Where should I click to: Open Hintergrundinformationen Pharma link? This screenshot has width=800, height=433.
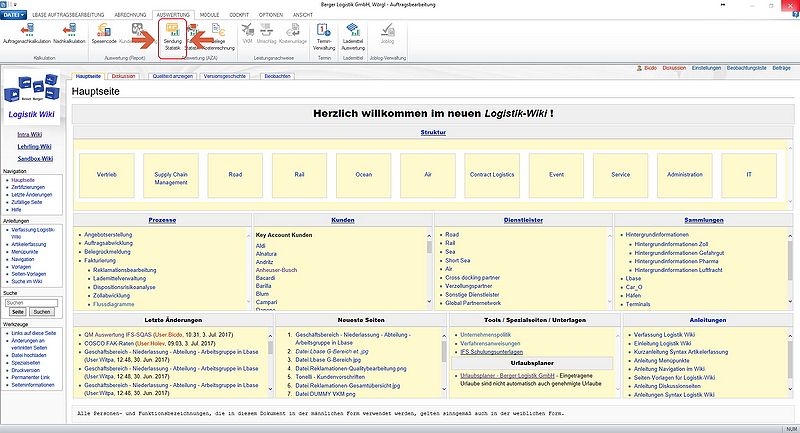click(x=676, y=261)
